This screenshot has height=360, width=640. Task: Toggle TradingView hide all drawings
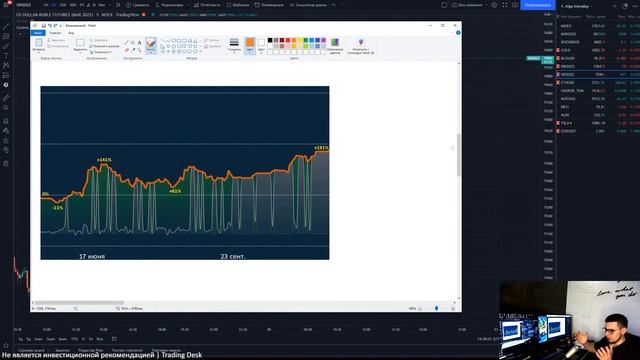[x=6, y=150]
